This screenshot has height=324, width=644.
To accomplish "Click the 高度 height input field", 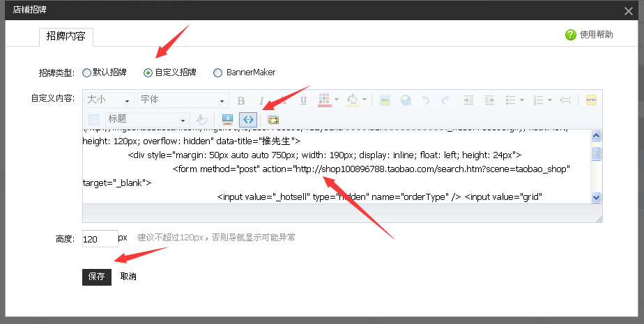I will [100, 238].
